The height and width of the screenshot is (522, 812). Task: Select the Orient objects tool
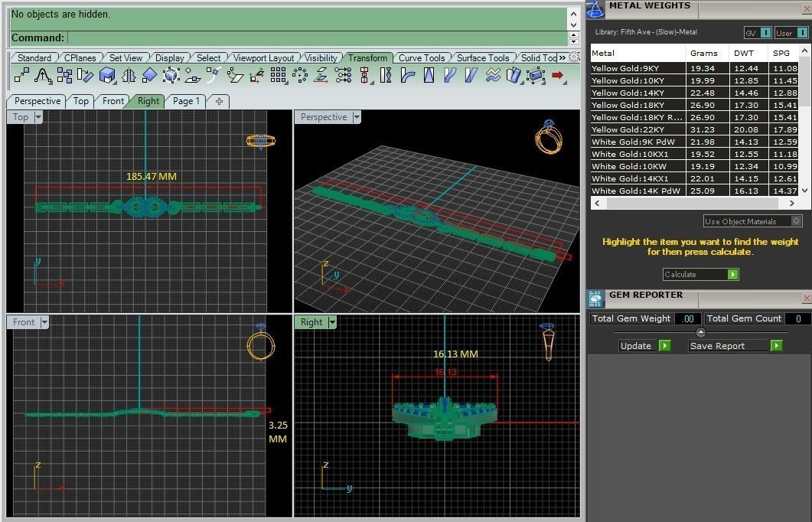(149, 76)
